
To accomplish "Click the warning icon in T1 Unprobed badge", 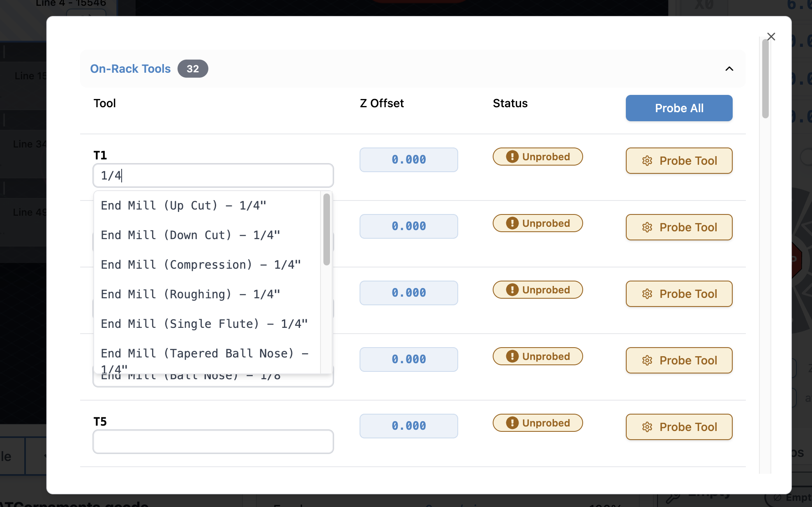I will 512,157.
